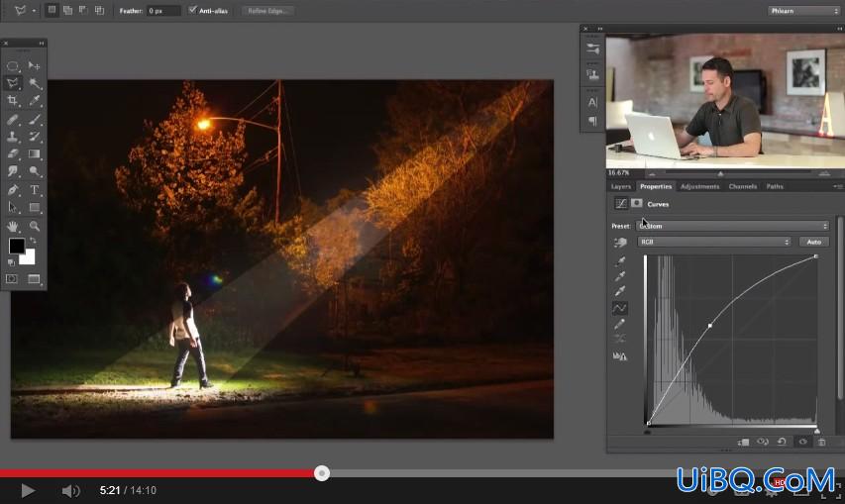Select the Hand tool
The height and width of the screenshot is (504, 845).
[13, 226]
